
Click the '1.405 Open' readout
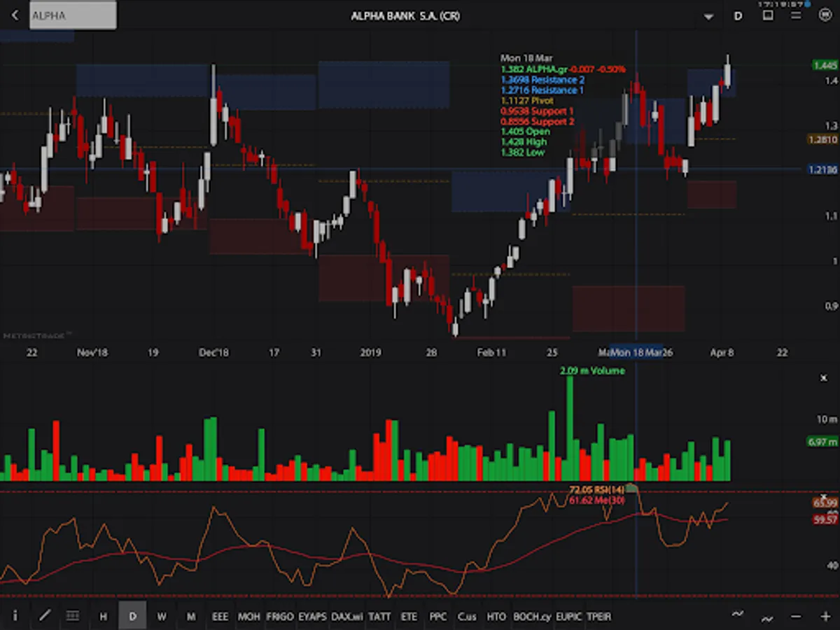pos(525,132)
